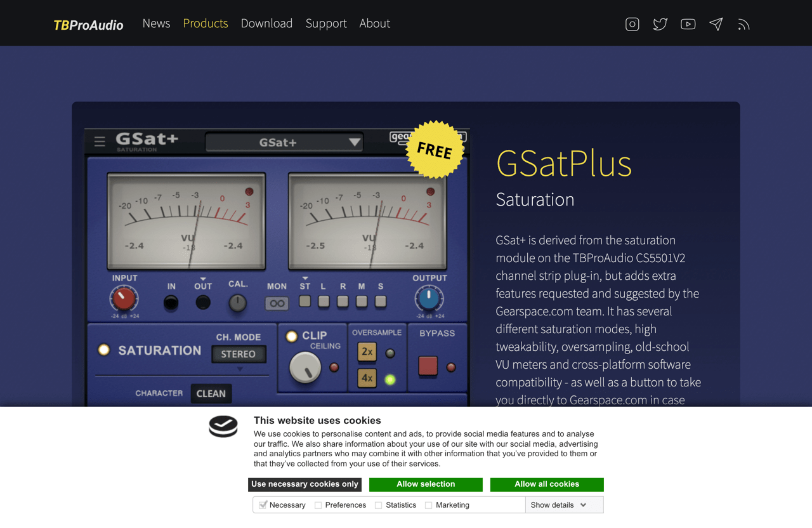The height and width of the screenshot is (528, 812).
Task: Enable the Preferences cookies checkbox
Action: point(318,505)
